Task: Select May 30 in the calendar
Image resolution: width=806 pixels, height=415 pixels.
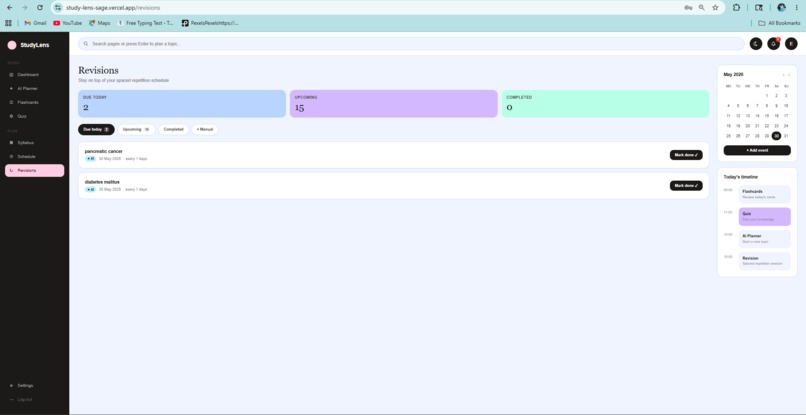Action: pyautogui.click(x=776, y=136)
